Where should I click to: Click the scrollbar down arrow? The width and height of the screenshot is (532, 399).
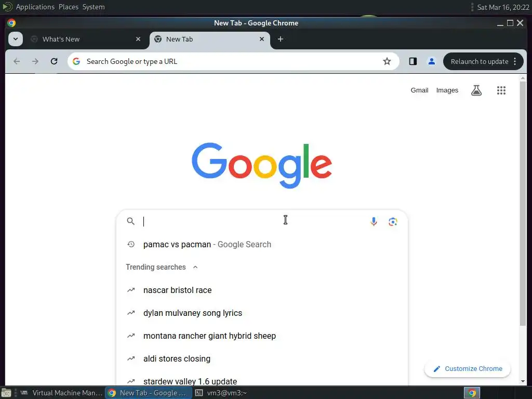523,381
